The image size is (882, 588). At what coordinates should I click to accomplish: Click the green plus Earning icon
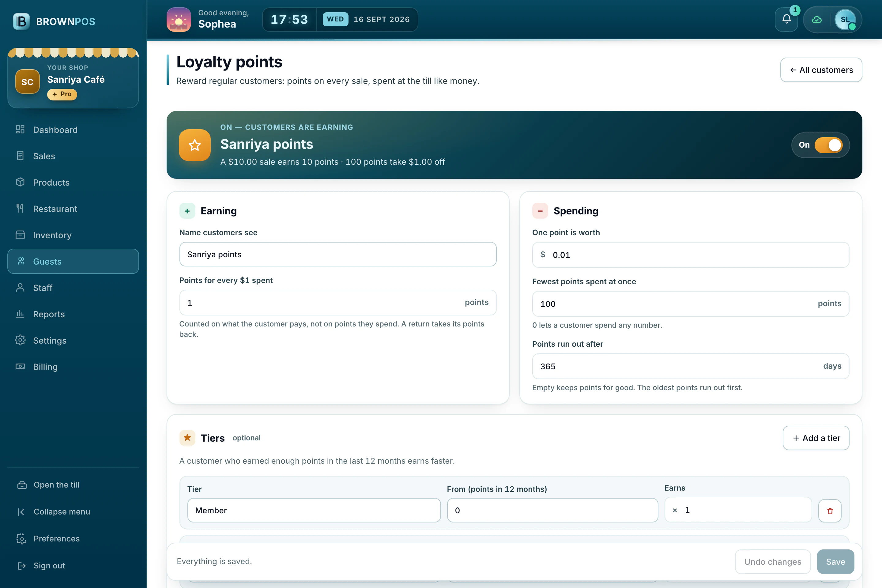[x=187, y=211]
